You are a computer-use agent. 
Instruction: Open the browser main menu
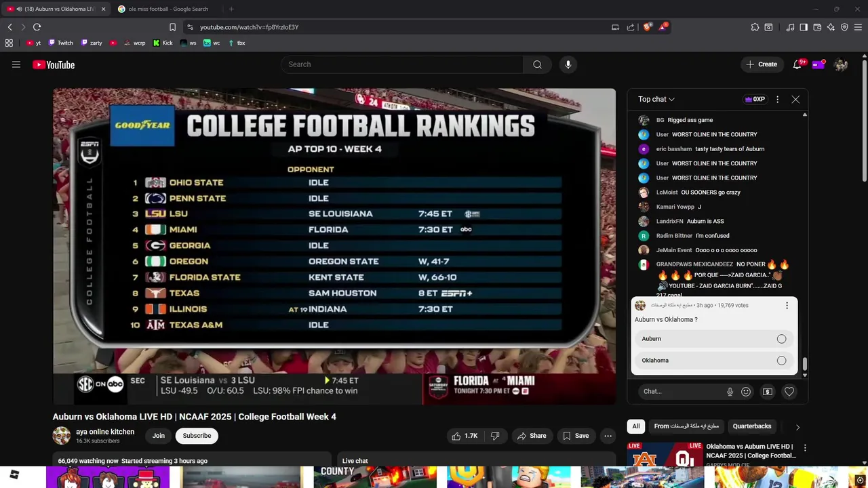858,27
